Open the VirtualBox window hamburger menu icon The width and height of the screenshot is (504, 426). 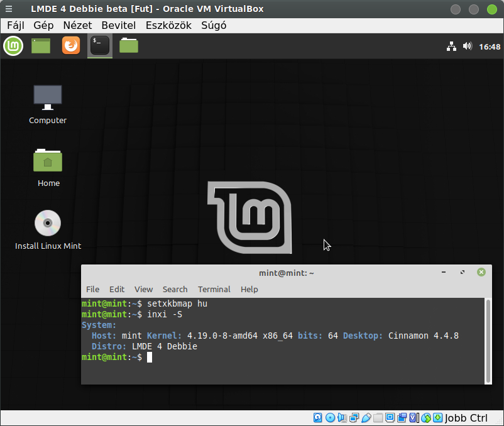tap(9, 9)
